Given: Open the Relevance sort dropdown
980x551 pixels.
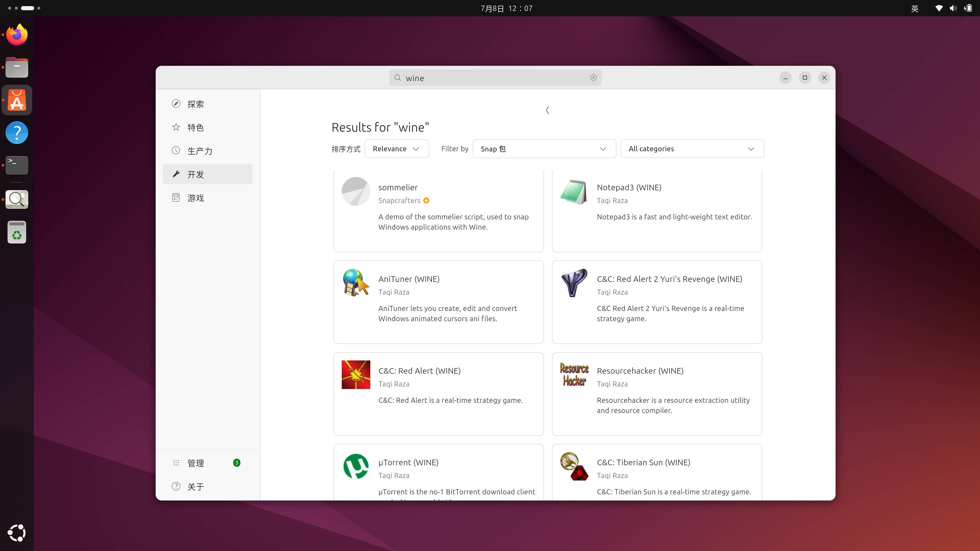Looking at the screenshot, I should [397, 149].
